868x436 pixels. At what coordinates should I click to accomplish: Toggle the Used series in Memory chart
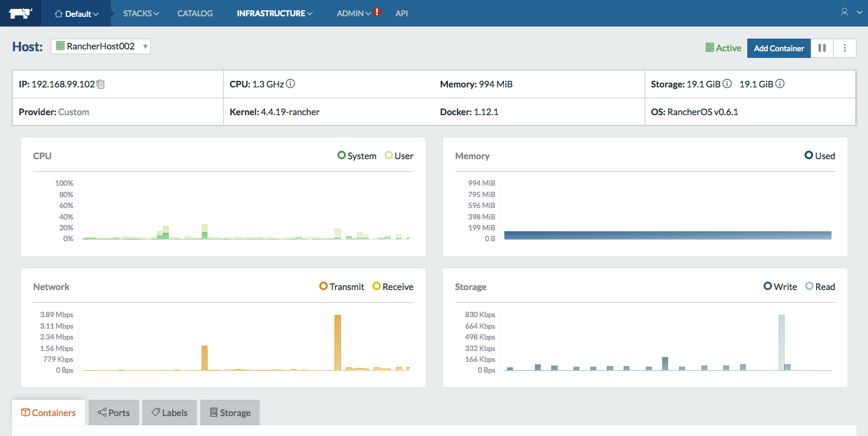pos(820,156)
